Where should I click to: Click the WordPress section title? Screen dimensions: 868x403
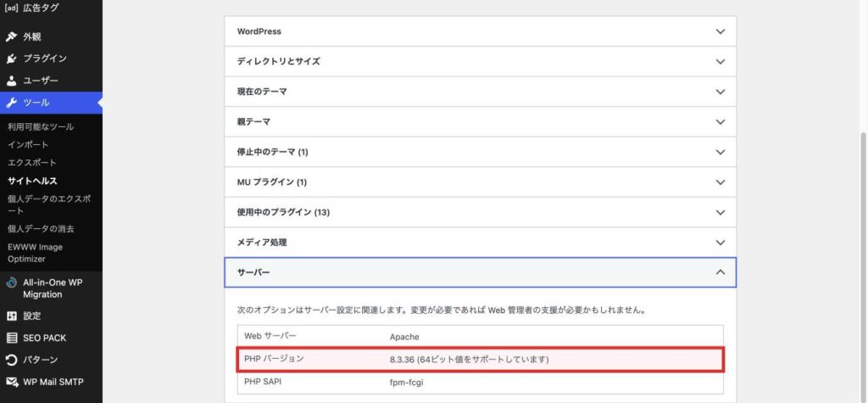point(259,31)
